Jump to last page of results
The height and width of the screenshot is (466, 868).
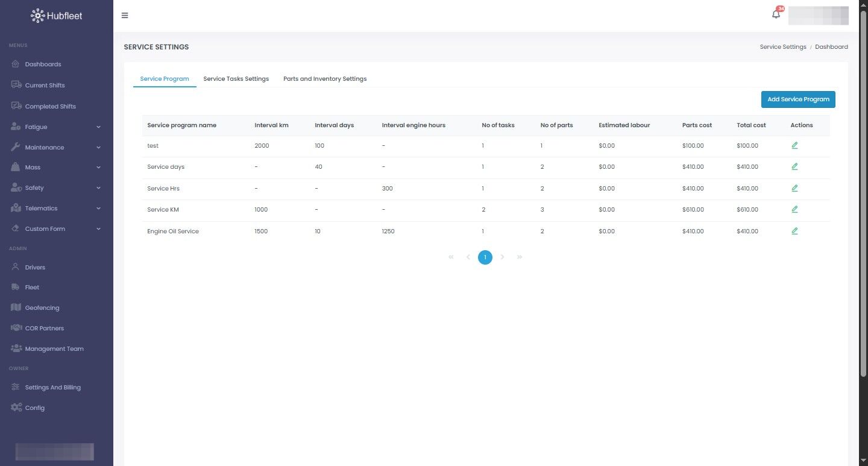pyautogui.click(x=520, y=257)
